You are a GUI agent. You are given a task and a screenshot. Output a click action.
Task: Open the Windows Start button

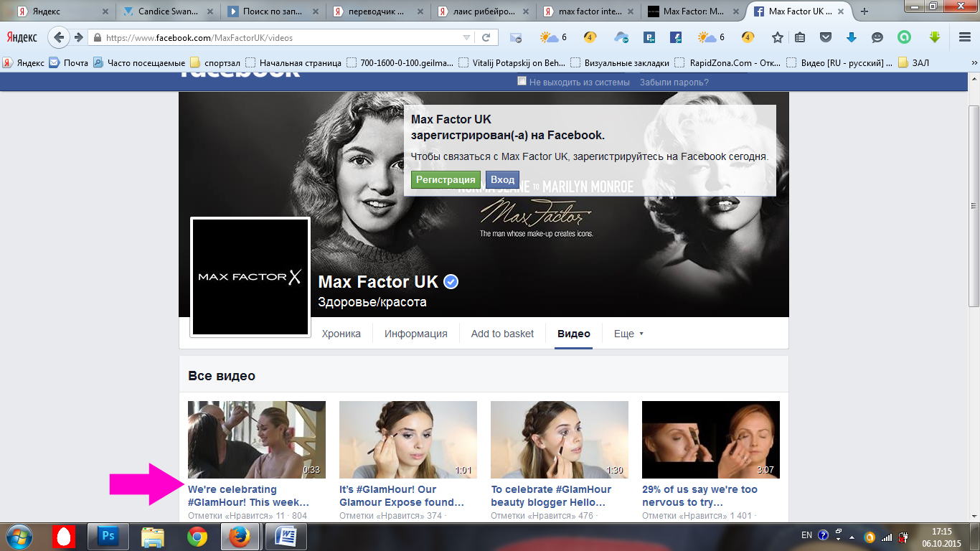click(19, 537)
